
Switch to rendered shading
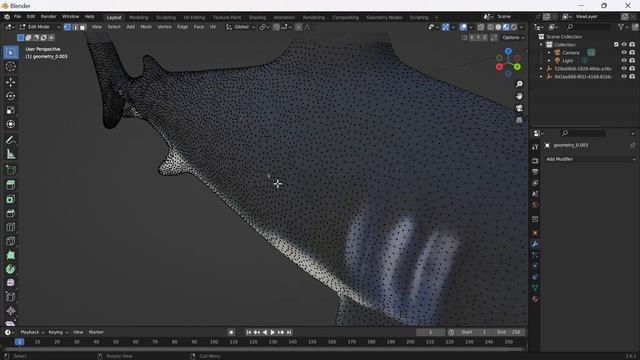pos(514,27)
